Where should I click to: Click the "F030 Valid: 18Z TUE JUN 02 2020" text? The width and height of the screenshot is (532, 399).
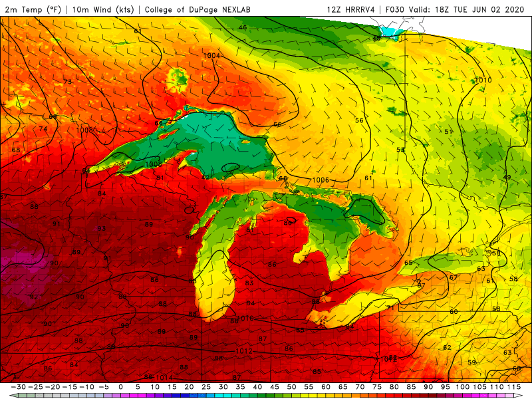tap(455, 9)
